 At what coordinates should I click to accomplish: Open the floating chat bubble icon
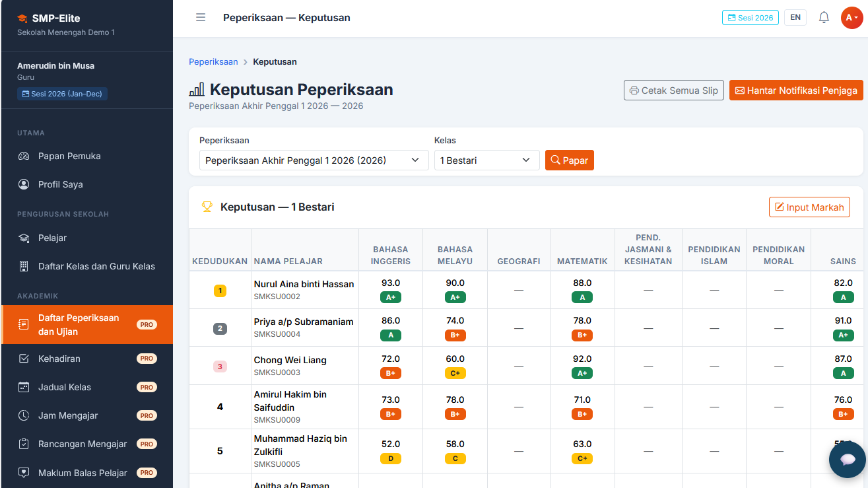(848, 460)
